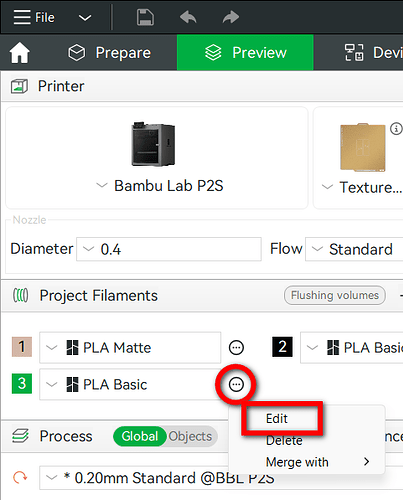This screenshot has width=403, height=500.
Task: Click filament 3 green color swatch
Action: tap(22, 383)
